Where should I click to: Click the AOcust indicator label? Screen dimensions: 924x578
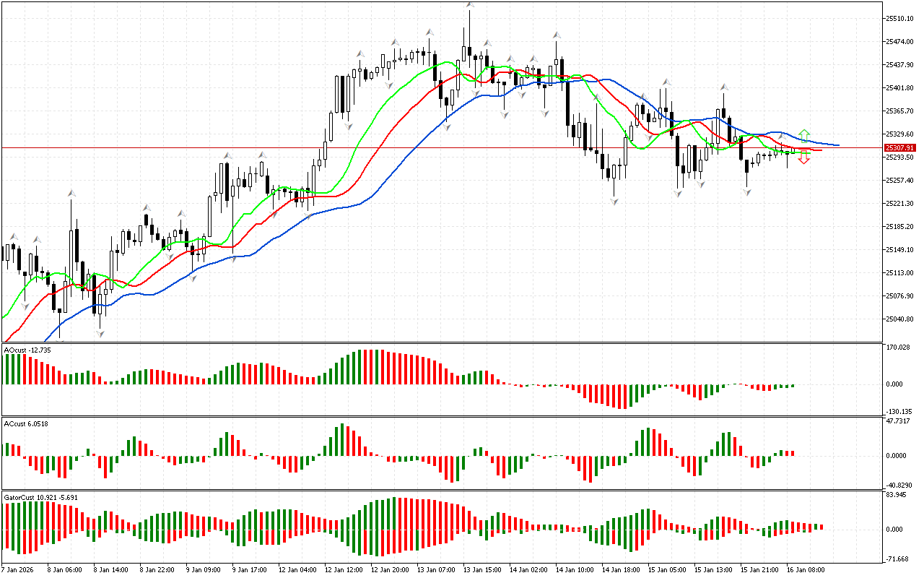click(27, 350)
